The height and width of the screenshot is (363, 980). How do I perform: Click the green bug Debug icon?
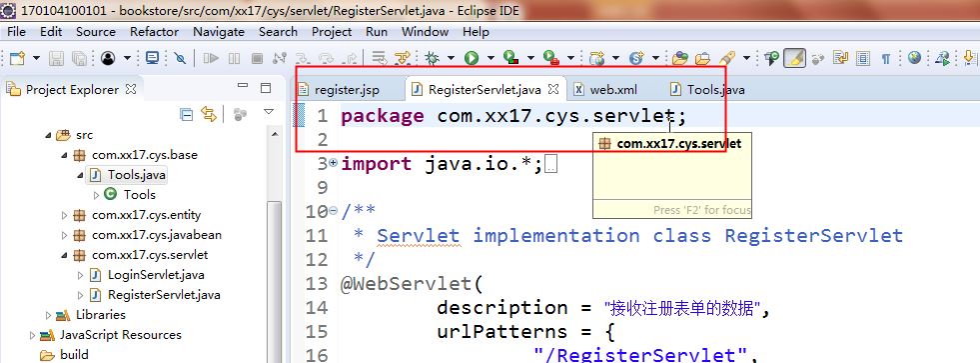click(x=432, y=58)
